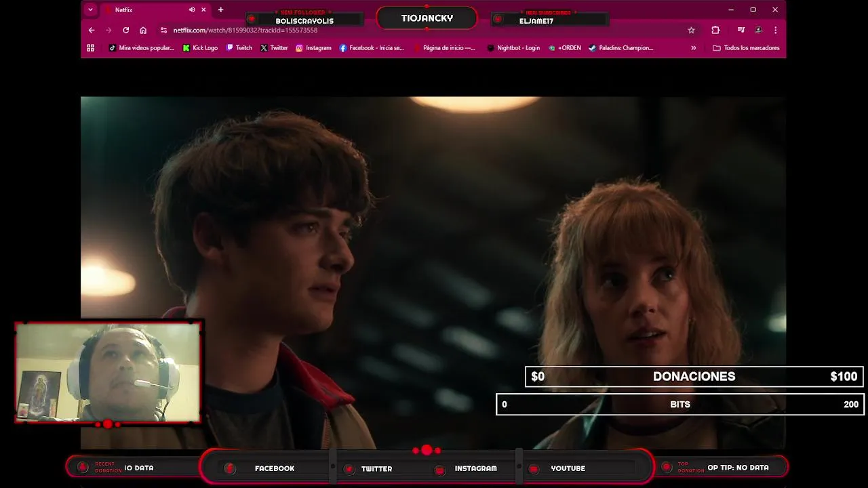The image size is (868, 488).
Task: Expand the hidden bookmarks chevron
Action: [x=693, y=48]
